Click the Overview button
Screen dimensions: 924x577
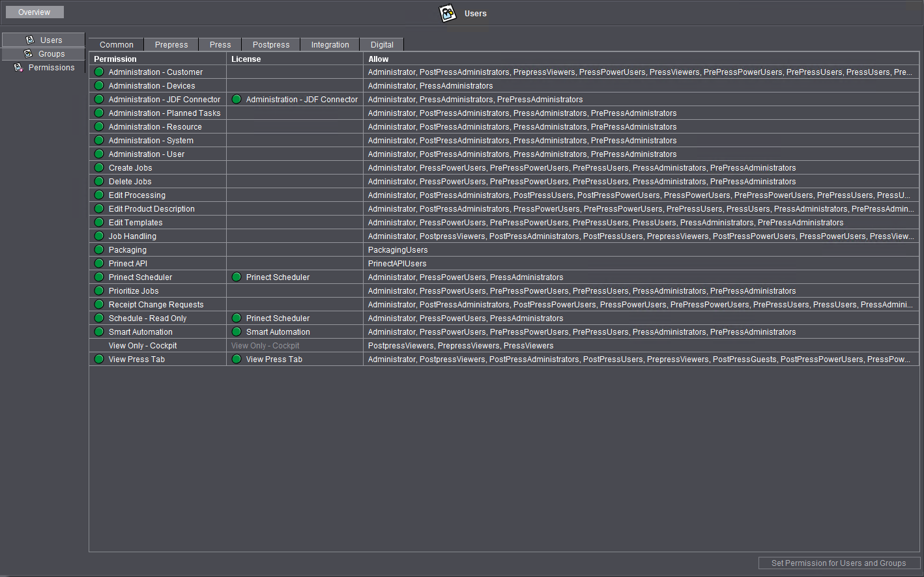coord(35,12)
